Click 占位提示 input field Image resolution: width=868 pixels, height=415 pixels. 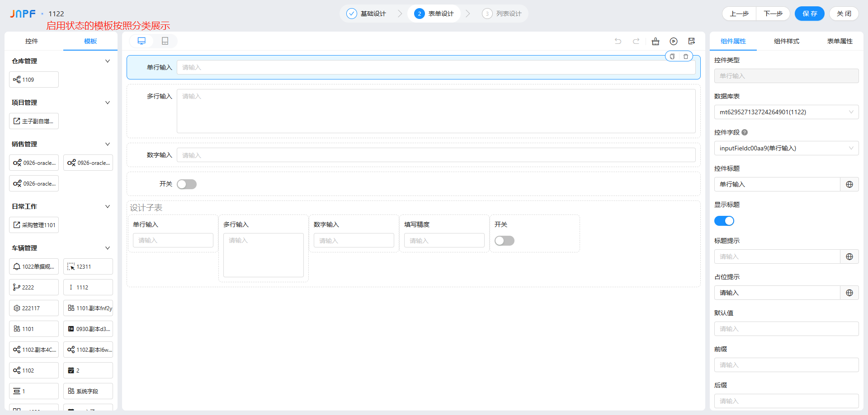pyautogui.click(x=777, y=293)
